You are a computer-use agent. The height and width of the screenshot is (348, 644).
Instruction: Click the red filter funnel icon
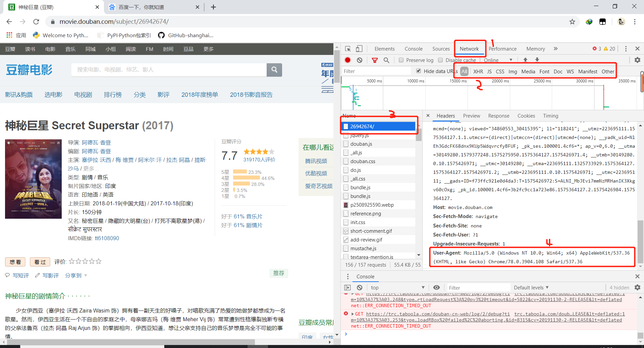tap(375, 60)
